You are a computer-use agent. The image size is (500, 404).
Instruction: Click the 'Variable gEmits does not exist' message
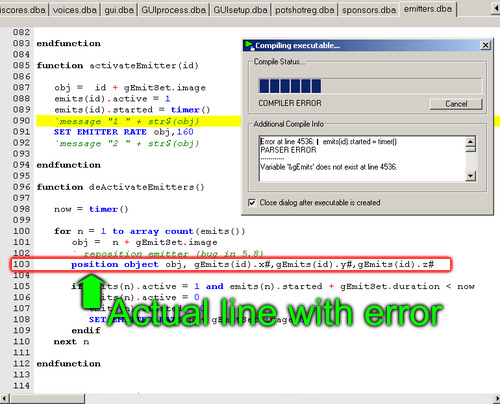(328, 167)
